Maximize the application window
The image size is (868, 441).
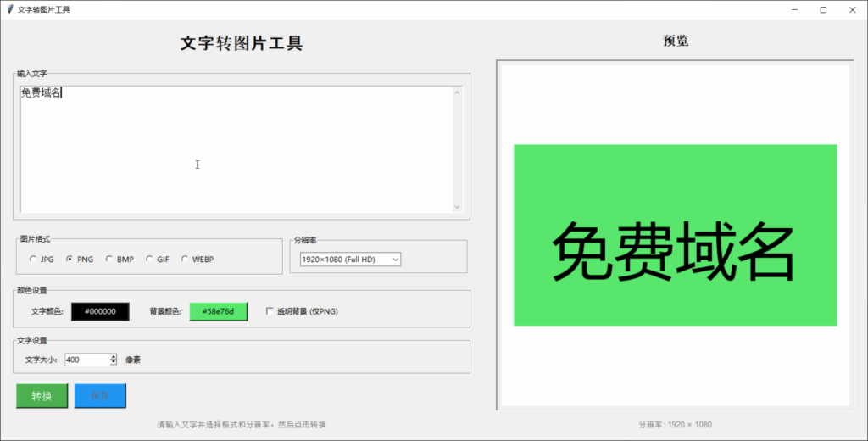point(823,9)
